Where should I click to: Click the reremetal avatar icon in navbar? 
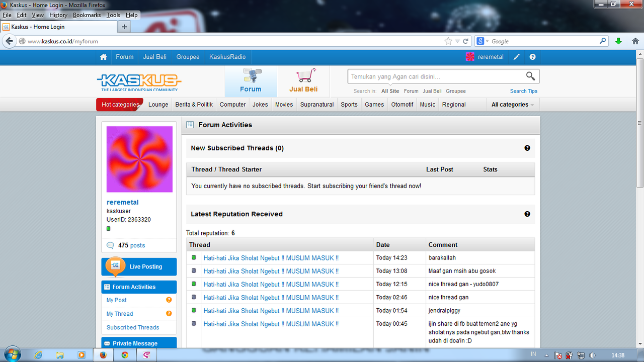point(470,57)
